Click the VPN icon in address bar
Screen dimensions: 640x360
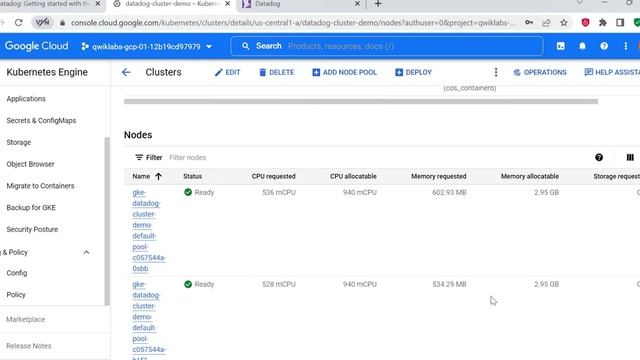click(42, 22)
